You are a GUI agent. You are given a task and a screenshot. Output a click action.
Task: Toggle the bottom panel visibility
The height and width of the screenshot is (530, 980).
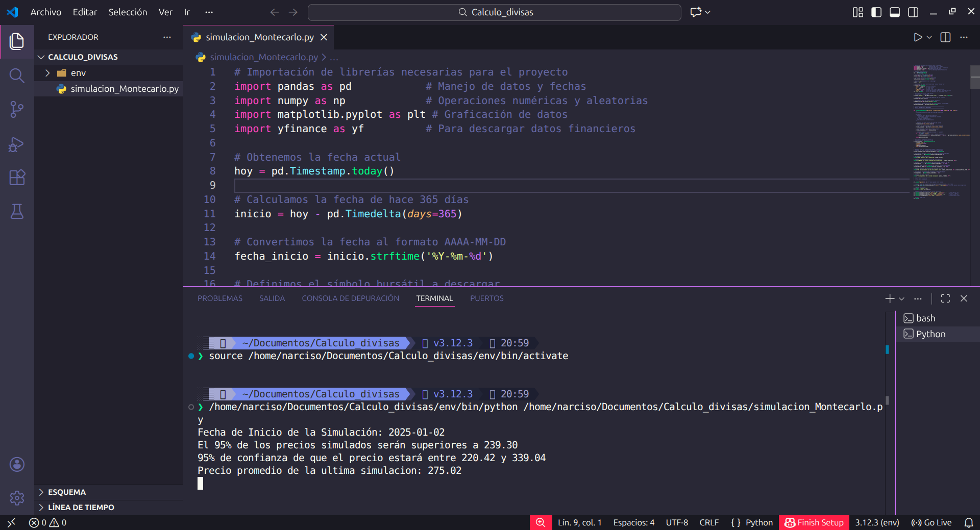895,12
